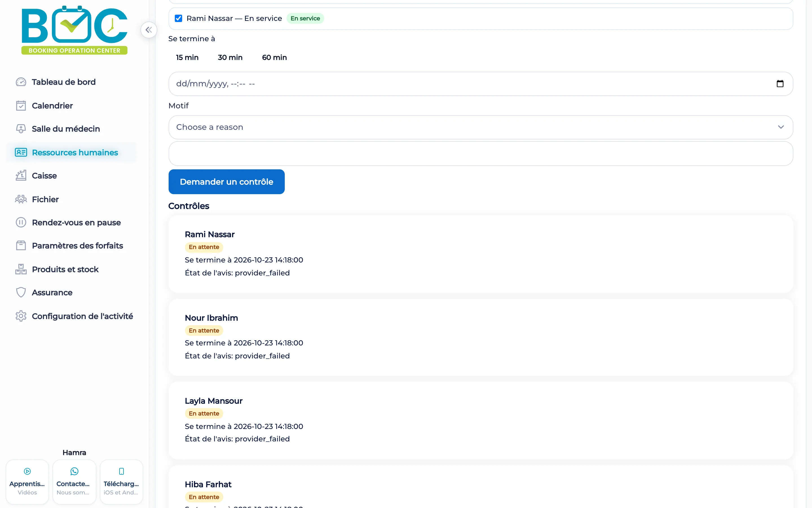Open the Apprentissage videos card

coord(27,482)
